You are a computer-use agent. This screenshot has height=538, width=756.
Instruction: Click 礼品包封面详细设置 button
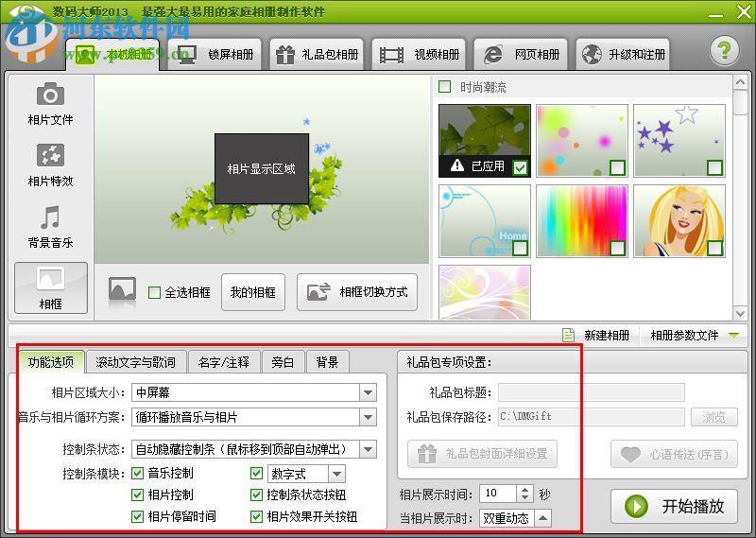[482, 454]
